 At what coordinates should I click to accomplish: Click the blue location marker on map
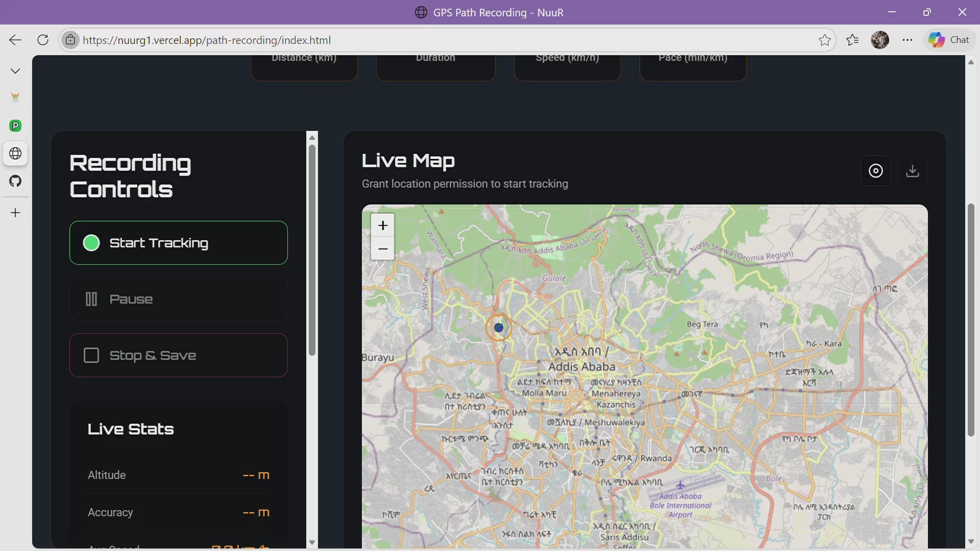coord(499,328)
